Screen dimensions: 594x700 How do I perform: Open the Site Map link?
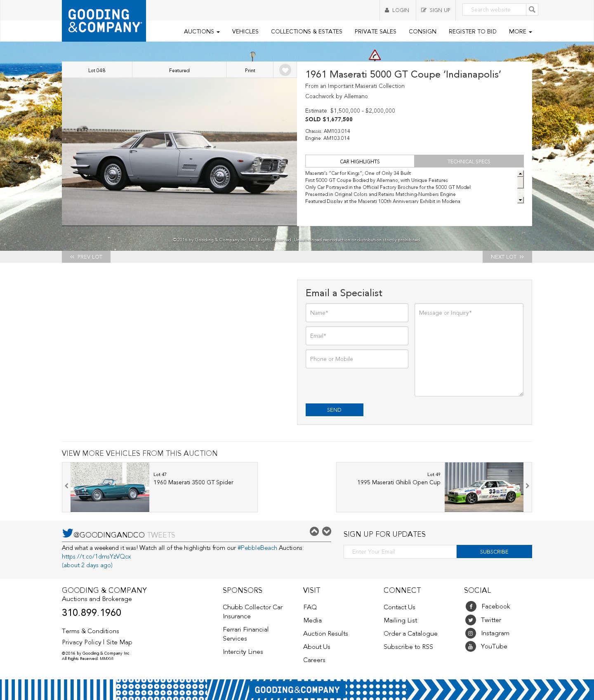pos(119,642)
